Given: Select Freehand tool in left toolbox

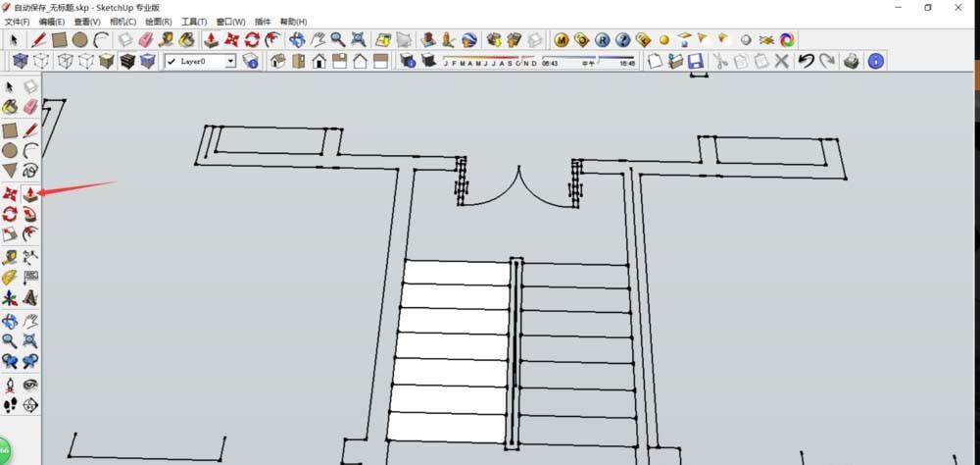Looking at the screenshot, I should (x=30, y=171).
